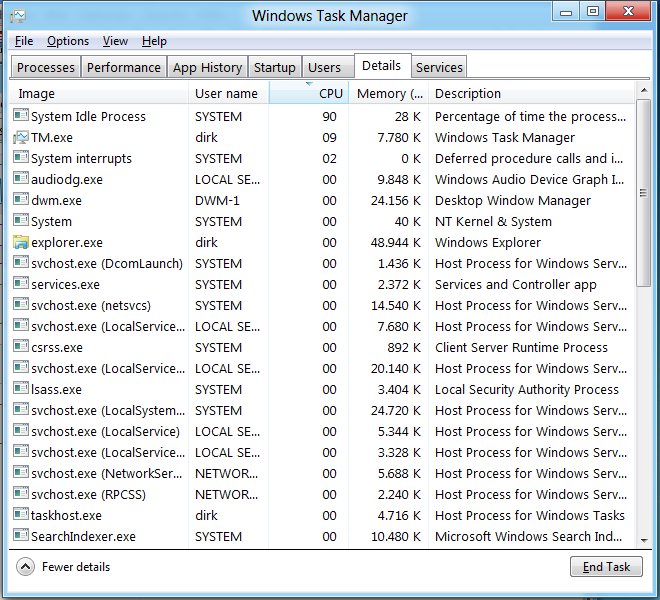Sort by the User name column header

pos(229,93)
